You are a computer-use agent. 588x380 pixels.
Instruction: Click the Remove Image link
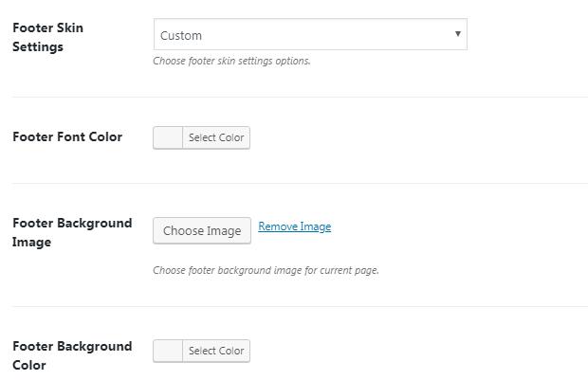pos(294,226)
